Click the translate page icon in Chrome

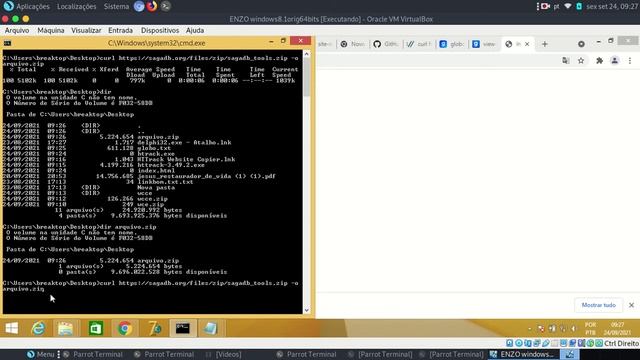566,61
